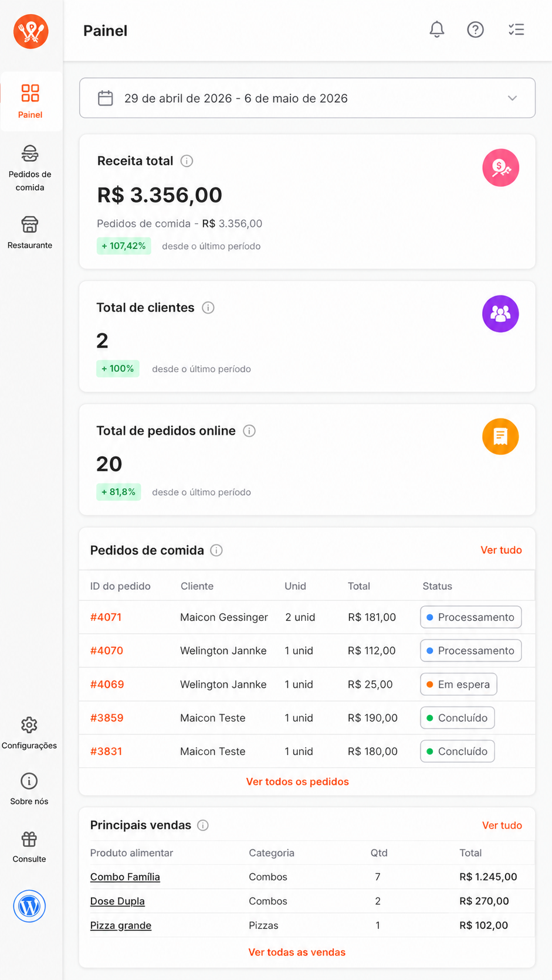Click the purple customers icon
This screenshot has width=552, height=980.
tap(500, 314)
